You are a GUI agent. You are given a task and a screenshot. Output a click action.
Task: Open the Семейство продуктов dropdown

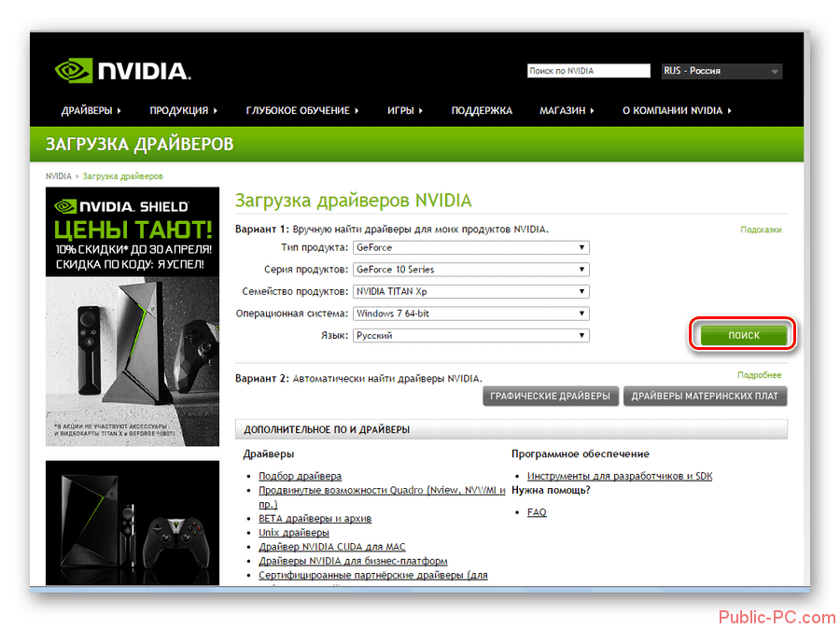click(470, 291)
